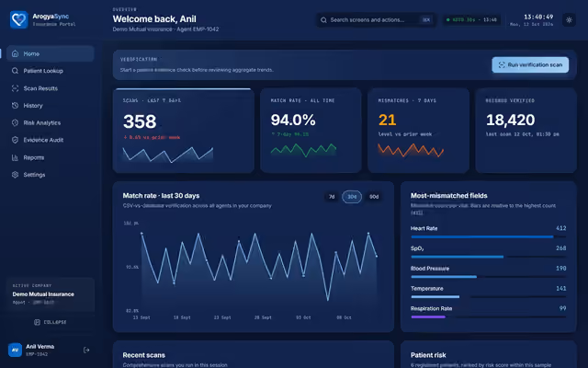Focus the Search screens and actions field
This screenshot has height=368, width=588.
(x=376, y=20)
